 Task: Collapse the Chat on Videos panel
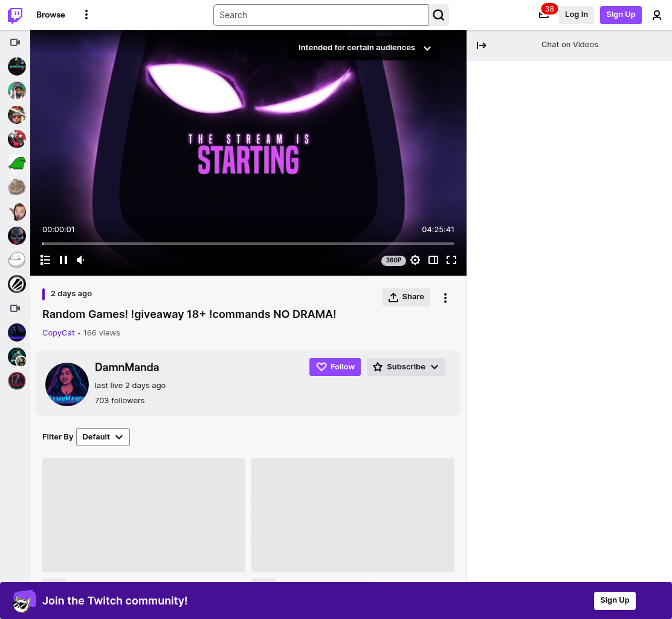tap(481, 45)
